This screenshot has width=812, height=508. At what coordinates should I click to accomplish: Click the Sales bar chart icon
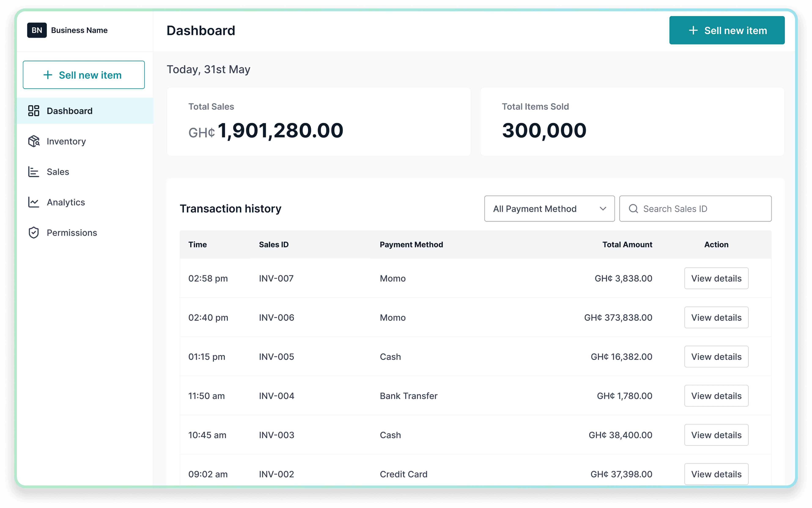[34, 172]
